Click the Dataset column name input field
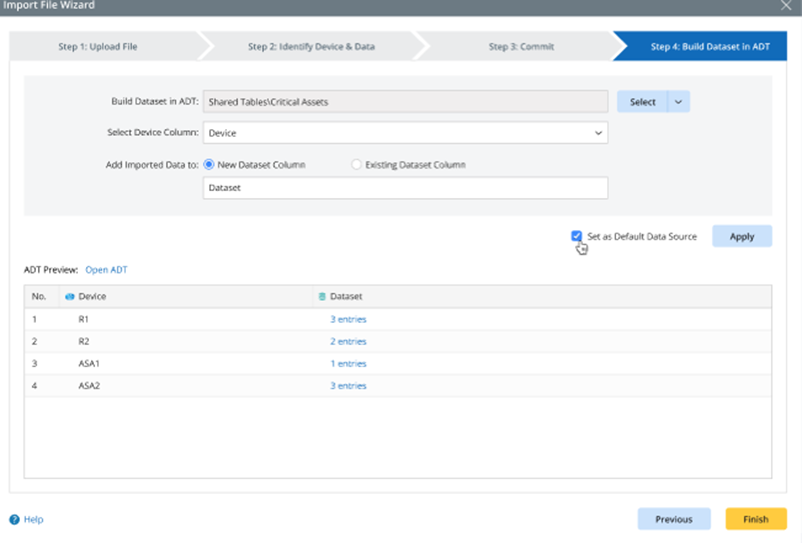The image size is (802, 543). coord(405,187)
